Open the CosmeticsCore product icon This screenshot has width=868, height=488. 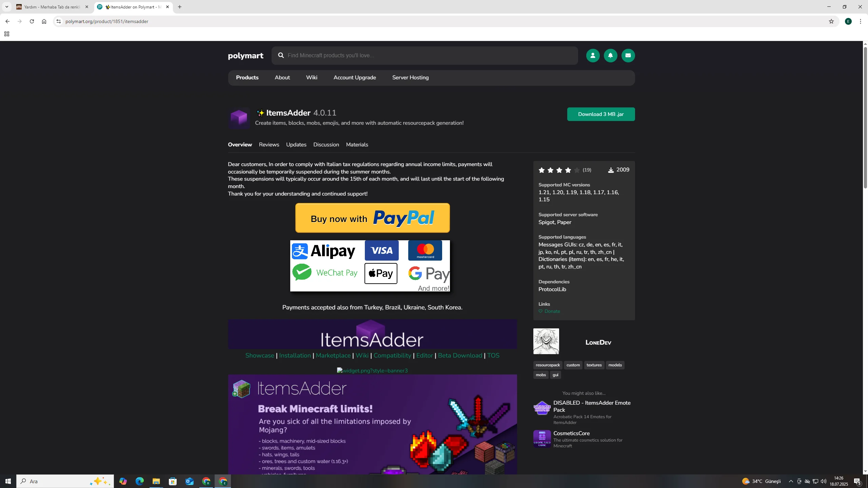pos(542,439)
